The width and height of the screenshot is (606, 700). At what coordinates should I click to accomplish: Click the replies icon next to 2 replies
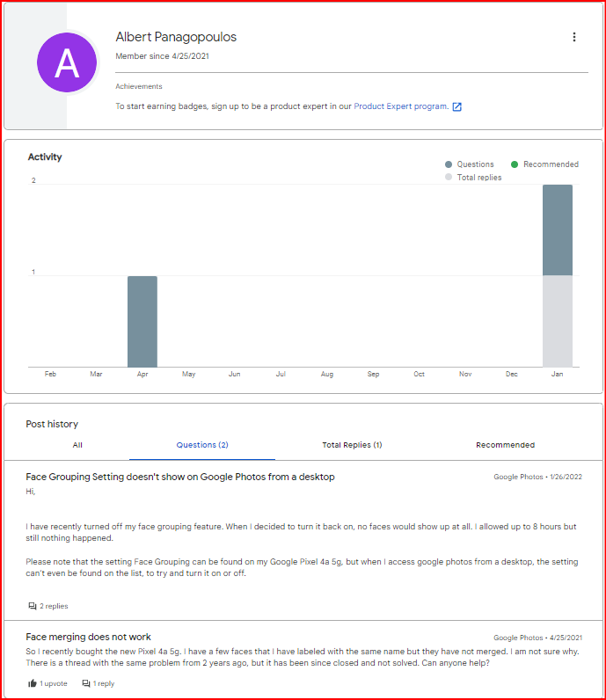[x=33, y=606]
